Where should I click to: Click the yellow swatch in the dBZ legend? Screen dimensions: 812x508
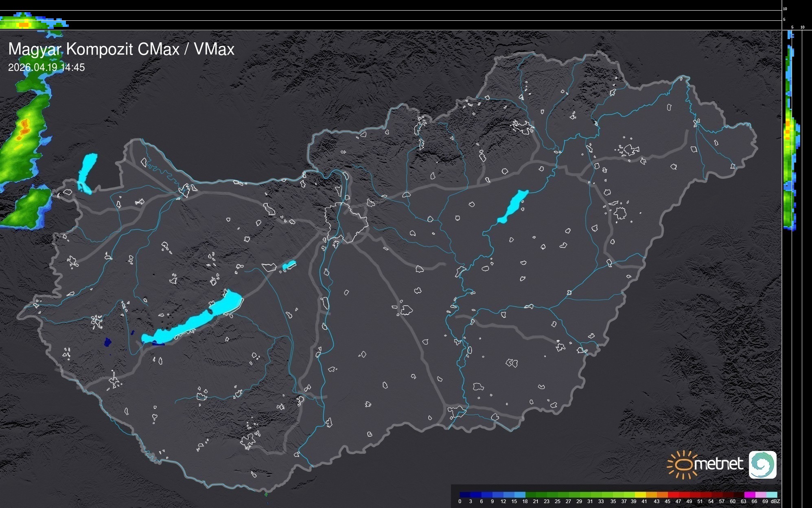(x=641, y=495)
